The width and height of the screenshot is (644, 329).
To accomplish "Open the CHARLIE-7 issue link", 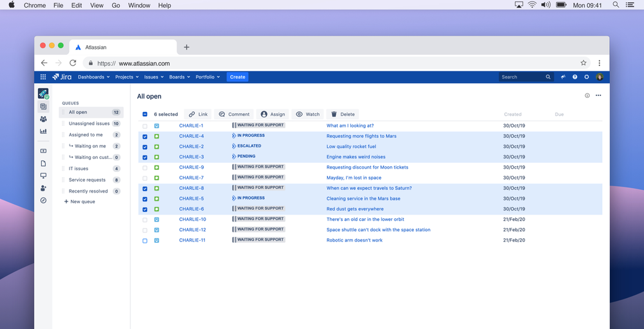I will [191, 178].
